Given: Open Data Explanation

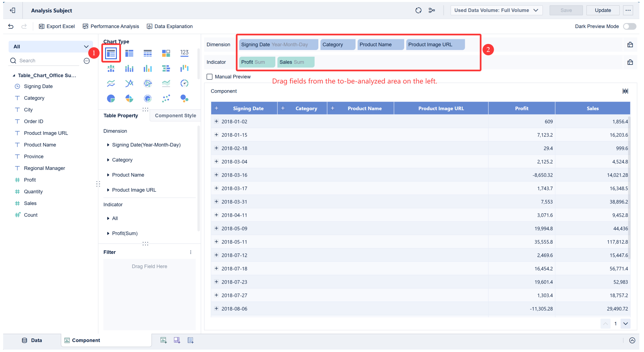Looking at the screenshot, I should 170,26.
